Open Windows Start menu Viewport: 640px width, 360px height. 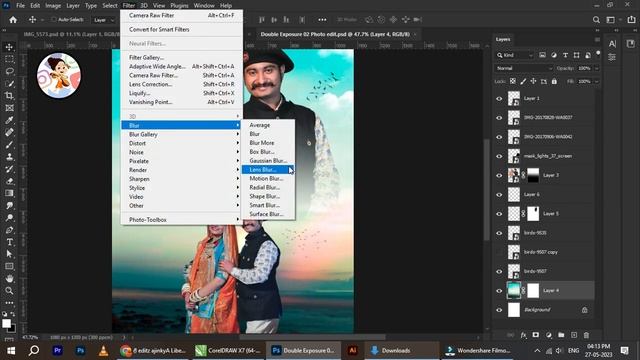11,351
